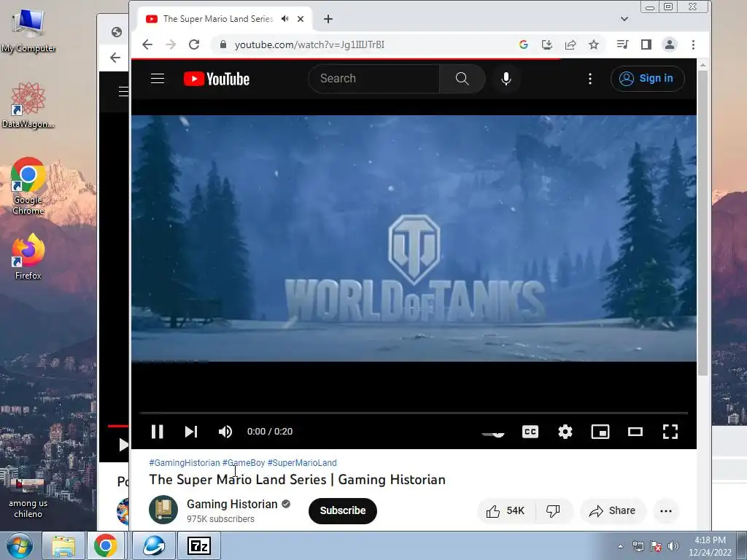The height and width of the screenshot is (560, 747).
Task: Open the My Computer desktop icon
Action: pos(28,31)
